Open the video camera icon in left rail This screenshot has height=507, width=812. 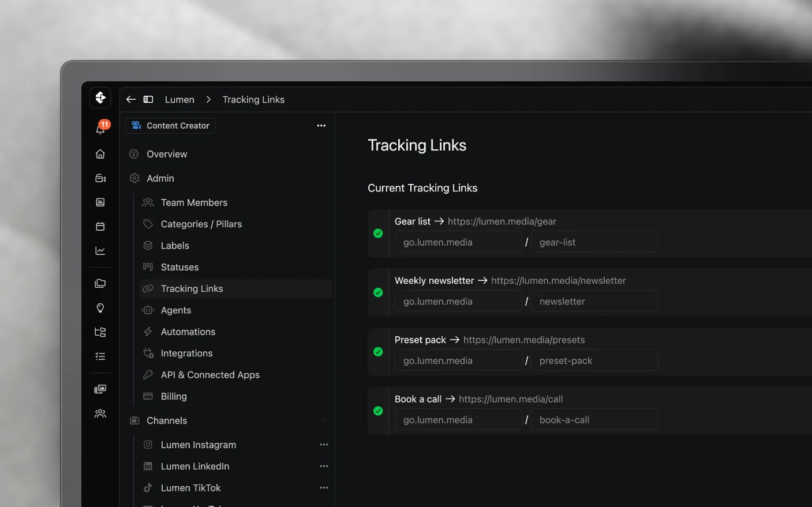click(100, 178)
